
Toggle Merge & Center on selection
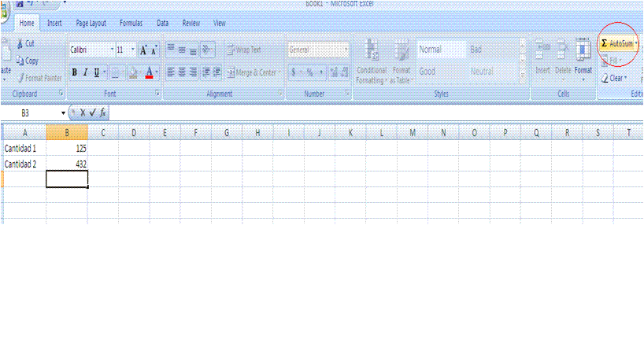pyautogui.click(x=251, y=73)
